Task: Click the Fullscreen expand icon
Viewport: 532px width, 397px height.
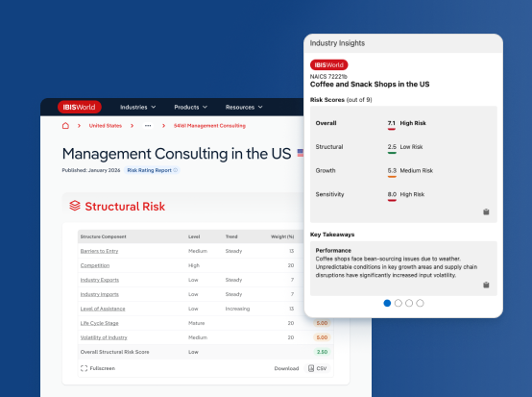Action: (84, 368)
